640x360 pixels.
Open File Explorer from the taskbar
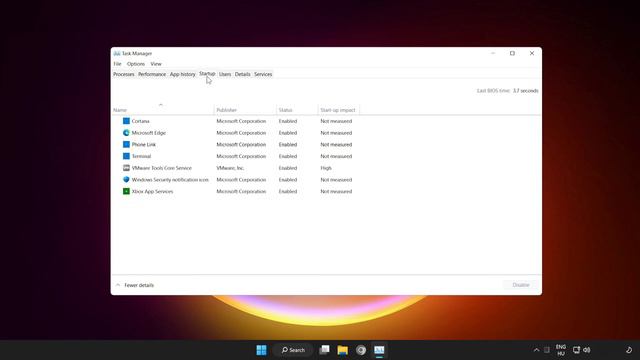click(342, 350)
